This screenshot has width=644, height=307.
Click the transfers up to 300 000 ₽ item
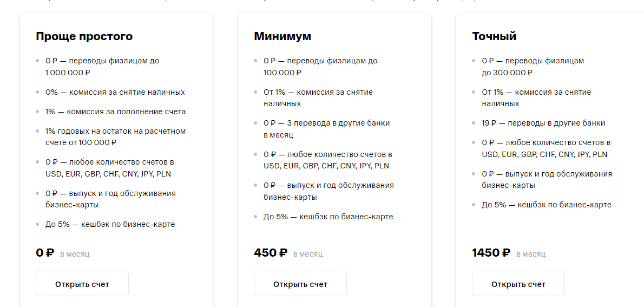533,67
